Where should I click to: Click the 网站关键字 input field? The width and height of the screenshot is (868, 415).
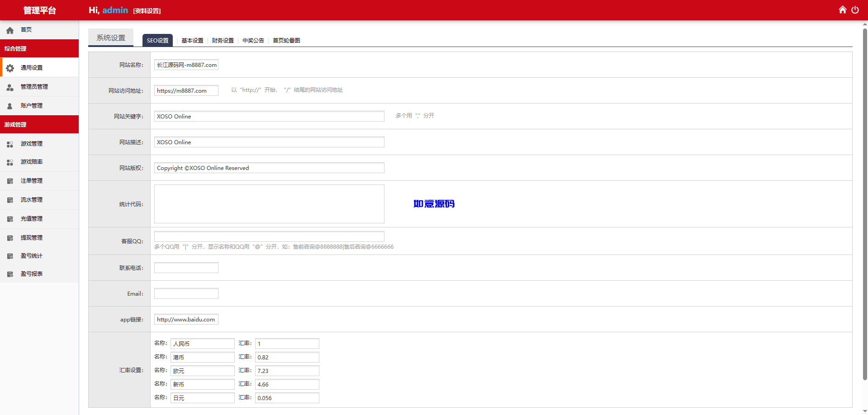click(269, 116)
